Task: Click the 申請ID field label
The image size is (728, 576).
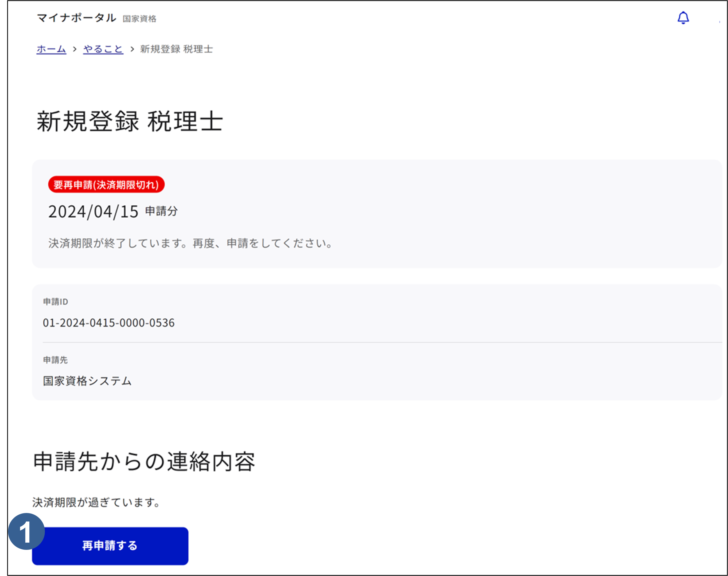Action: click(56, 301)
